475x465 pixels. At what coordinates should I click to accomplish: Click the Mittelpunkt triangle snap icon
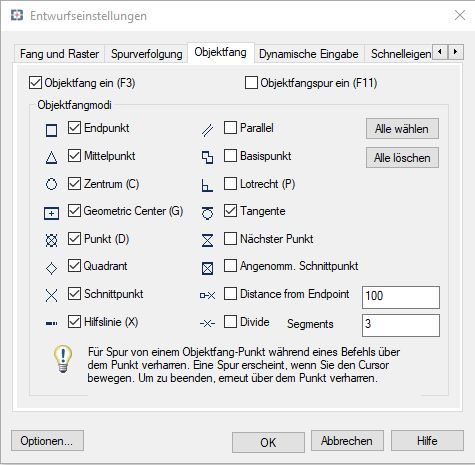(x=51, y=157)
